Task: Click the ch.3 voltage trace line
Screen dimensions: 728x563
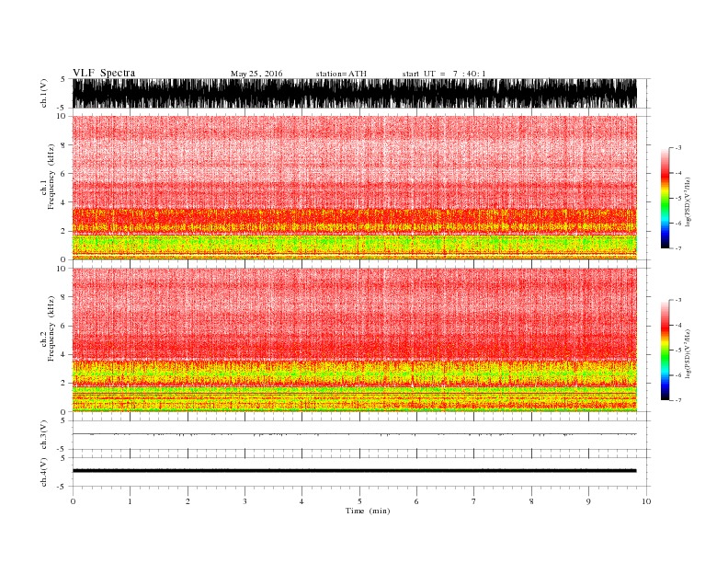Action: click(x=355, y=434)
